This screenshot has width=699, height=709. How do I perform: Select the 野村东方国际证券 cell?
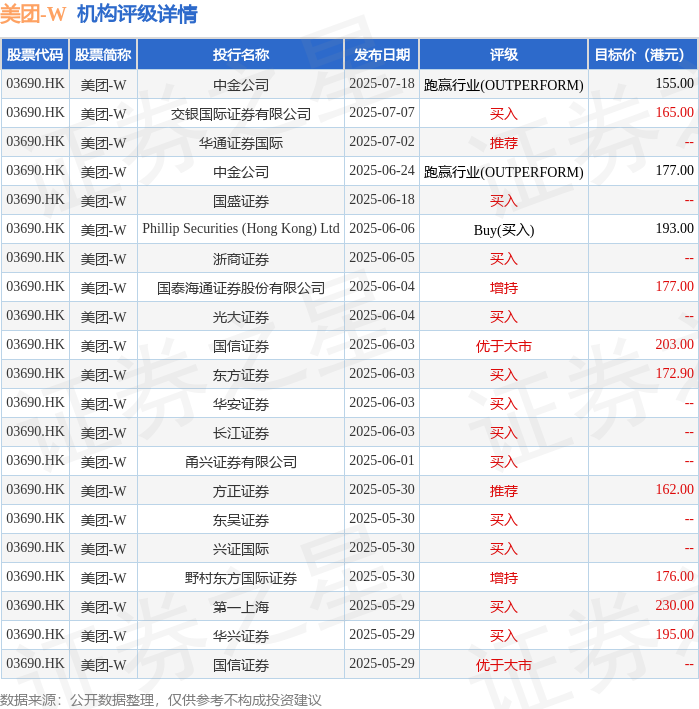coord(241,578)
